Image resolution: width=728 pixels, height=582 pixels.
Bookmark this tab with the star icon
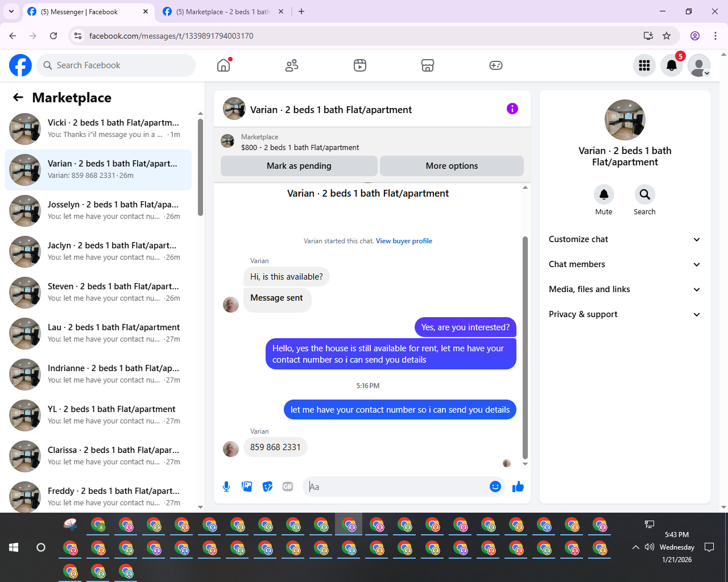click(x=667, y=36)
